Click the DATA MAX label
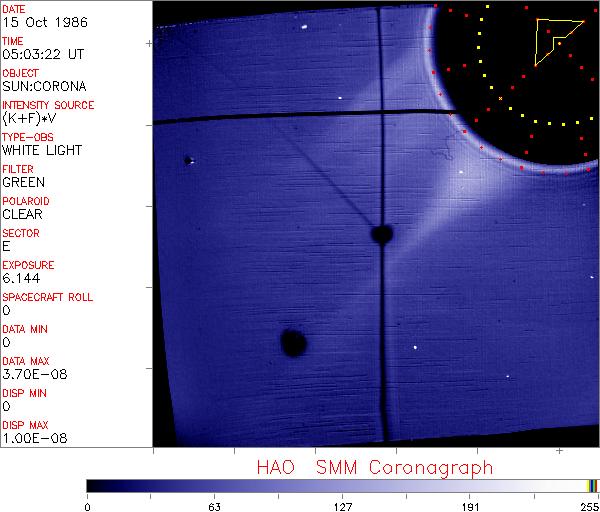Screen dimensions: 600x512 [x=26, y=361]
